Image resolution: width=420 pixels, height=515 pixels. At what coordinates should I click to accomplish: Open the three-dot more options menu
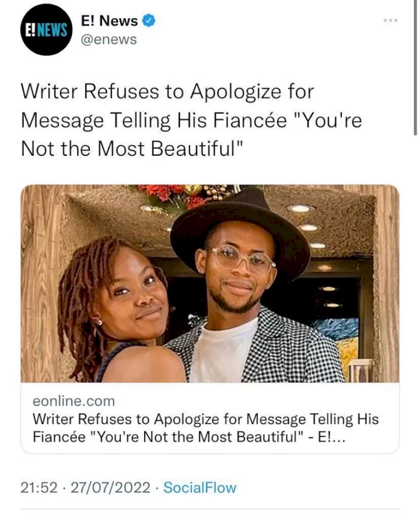pos(391,20)
